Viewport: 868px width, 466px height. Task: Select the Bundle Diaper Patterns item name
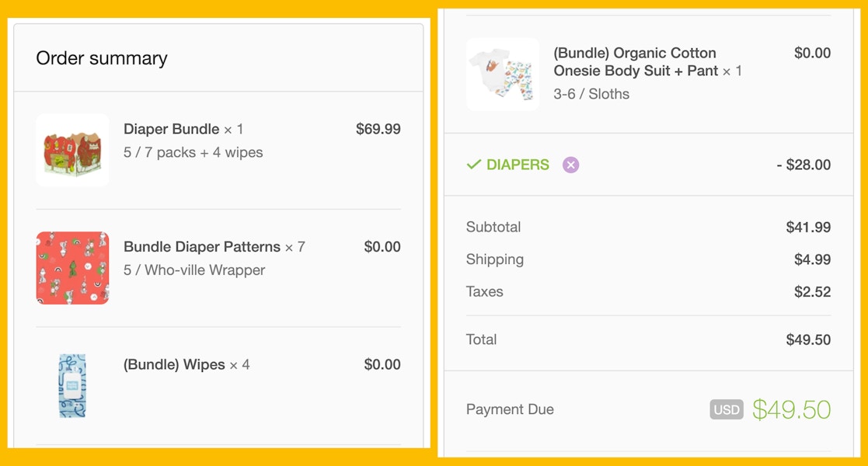pyautogui.click(x=202, y=247)
